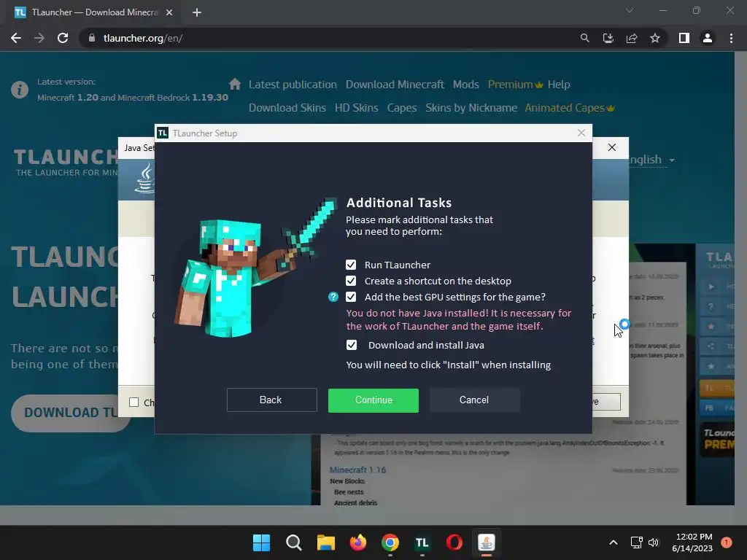Open the volume tray icon
The height and width of the screenshot is (560, 747).
click(653, 542)
